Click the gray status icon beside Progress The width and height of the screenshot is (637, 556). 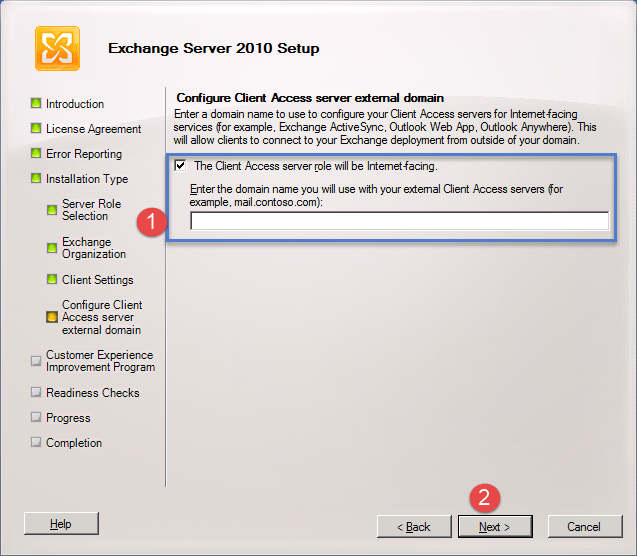(x=36, y=417)
